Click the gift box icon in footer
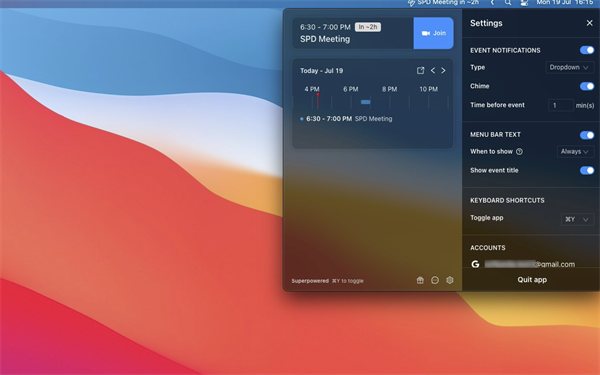This screenshot has height=375, width=600. [420, 280]
